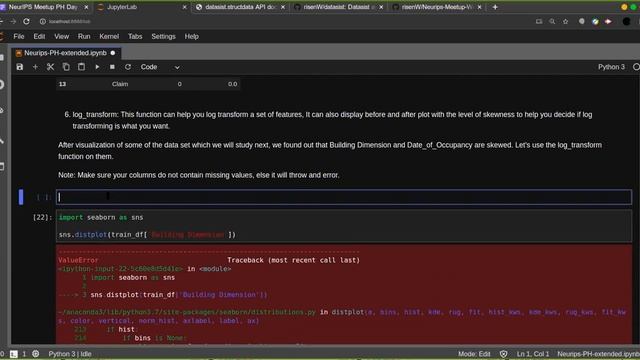Click the import seaborn code cell
Screen dimensions: 640x360
pyautogui.click(x=344, y=226)
